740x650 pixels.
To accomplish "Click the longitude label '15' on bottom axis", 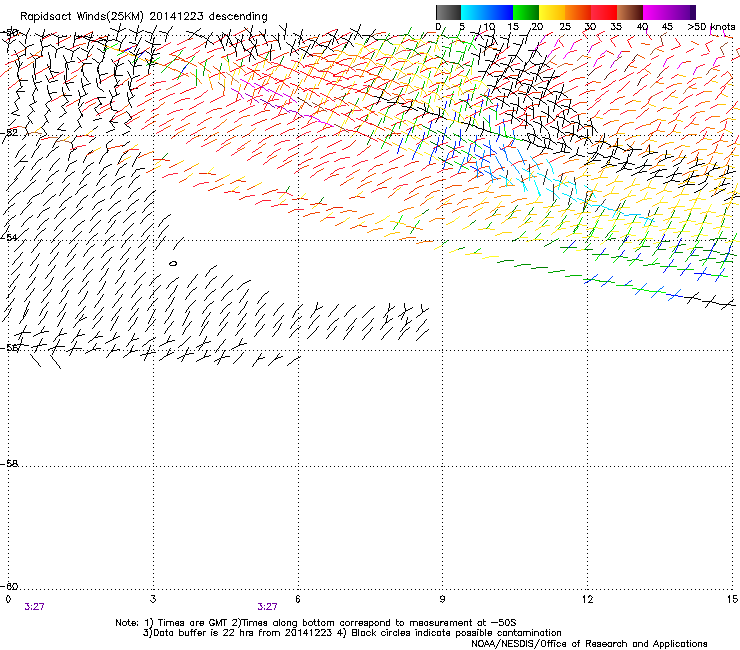I will (x=732, y=599).
